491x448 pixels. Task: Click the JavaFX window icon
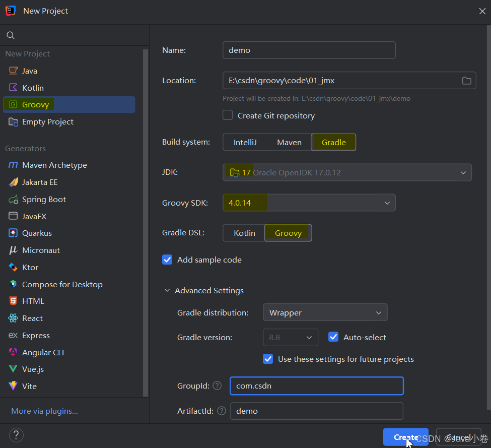click(x=13, y=216)
